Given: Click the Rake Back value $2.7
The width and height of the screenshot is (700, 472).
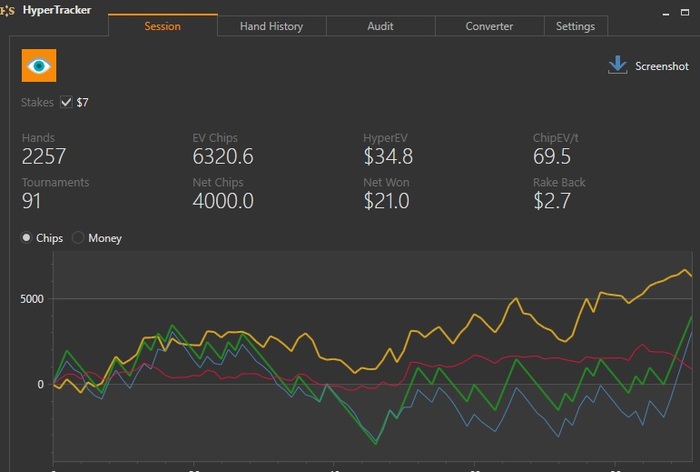Looking at the screenshot, I should pyautogui.click(x=552, y=201).
